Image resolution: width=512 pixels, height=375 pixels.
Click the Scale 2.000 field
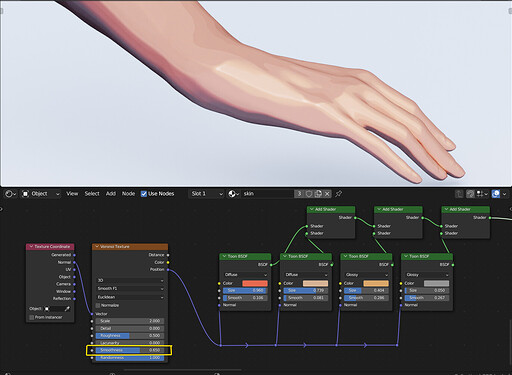(130, 321)
